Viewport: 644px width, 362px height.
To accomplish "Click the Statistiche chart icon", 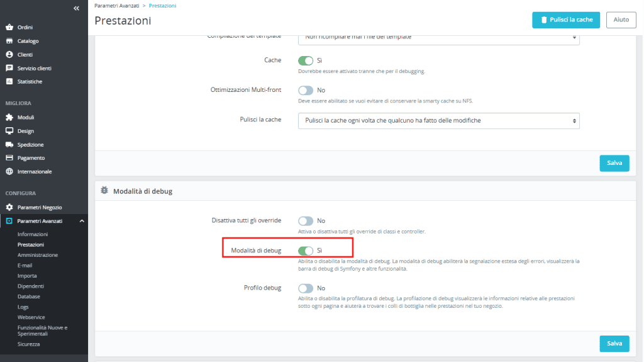I will pyautogui.click(x=9, y=81).
